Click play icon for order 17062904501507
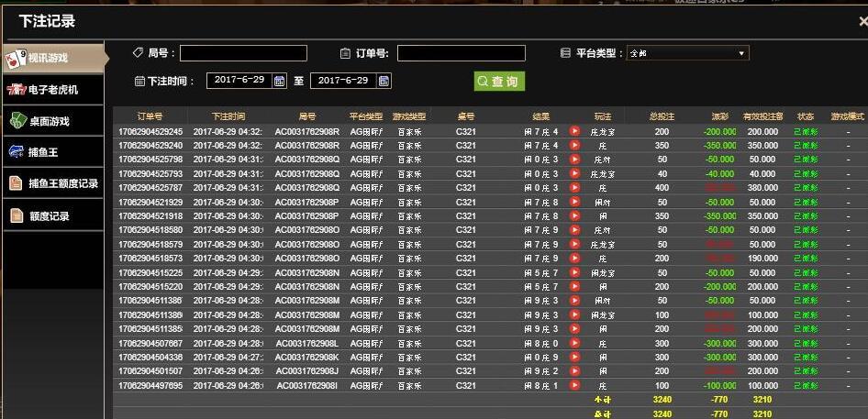The image size is (868, 419). tap(574, 371)
